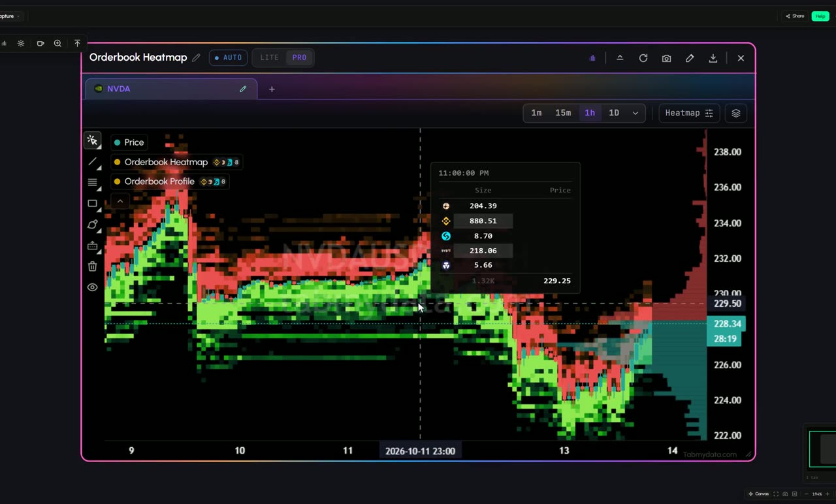The image size is (836, 504).
Task: Open the Help button
Action: pos(820,16)
